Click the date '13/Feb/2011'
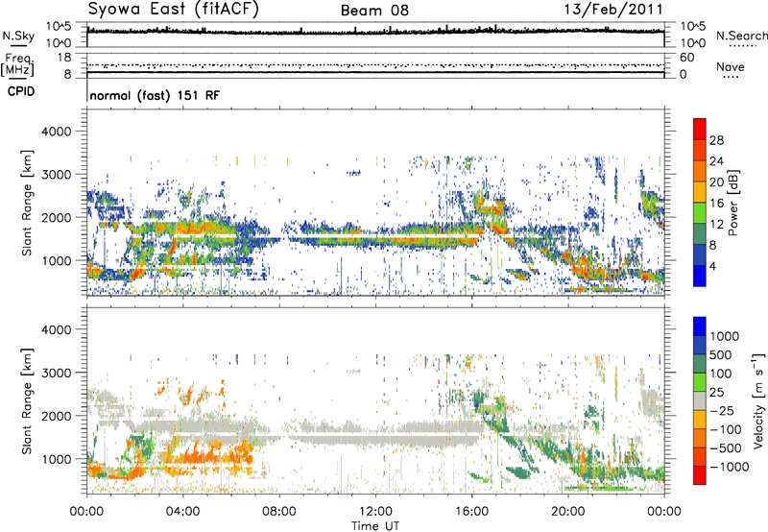This screenshot has height=532, width=768. point(613,10)
